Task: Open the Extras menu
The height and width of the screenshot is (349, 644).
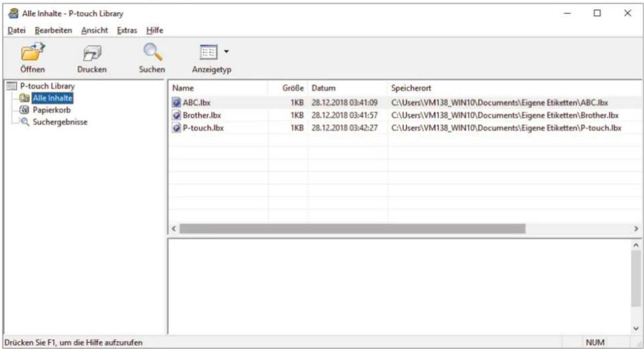Action: click(x=126, y=30)
